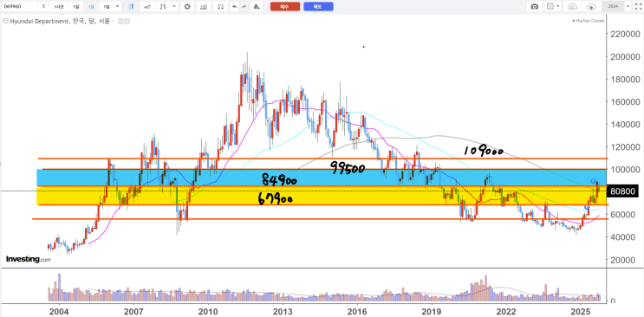Open chart settings gear icon

(x=187, y=7)
